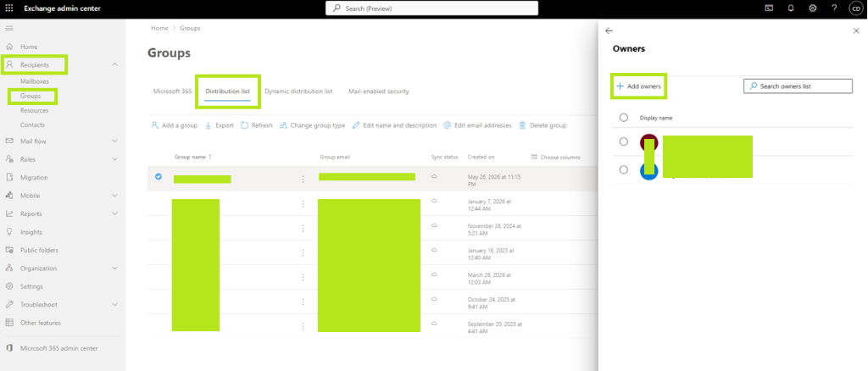Close the Owners panel with X
Screen dimensions: 868x371
(x=856, y=31)
